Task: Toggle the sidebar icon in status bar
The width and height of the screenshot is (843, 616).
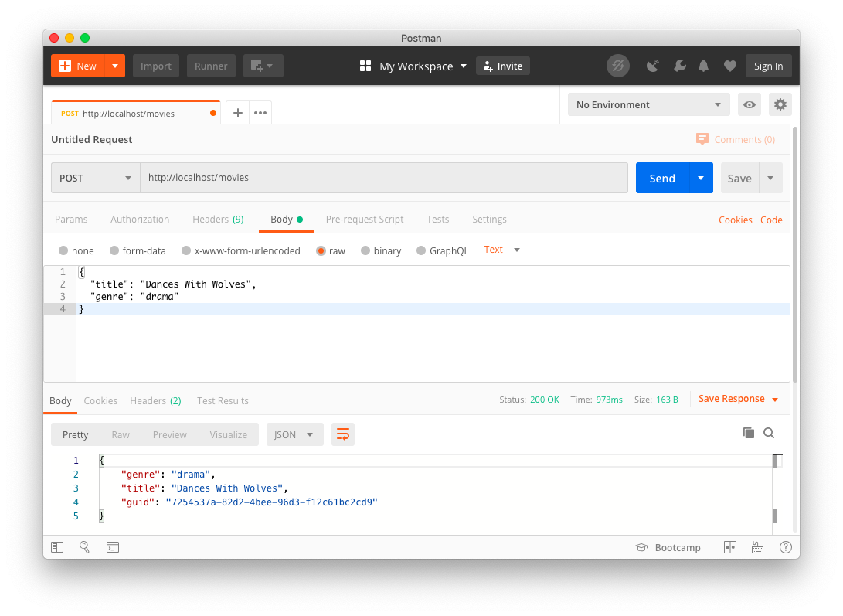Action: pos(57,547)
